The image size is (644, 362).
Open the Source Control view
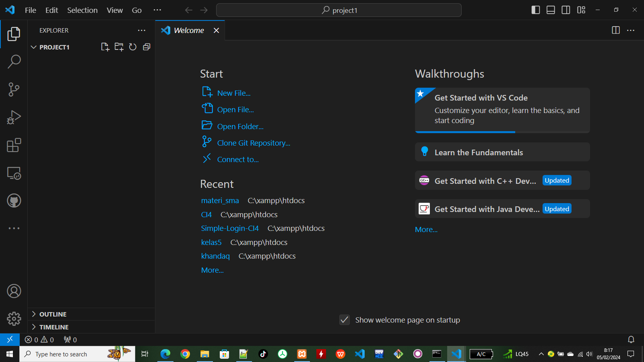(14, 89)
